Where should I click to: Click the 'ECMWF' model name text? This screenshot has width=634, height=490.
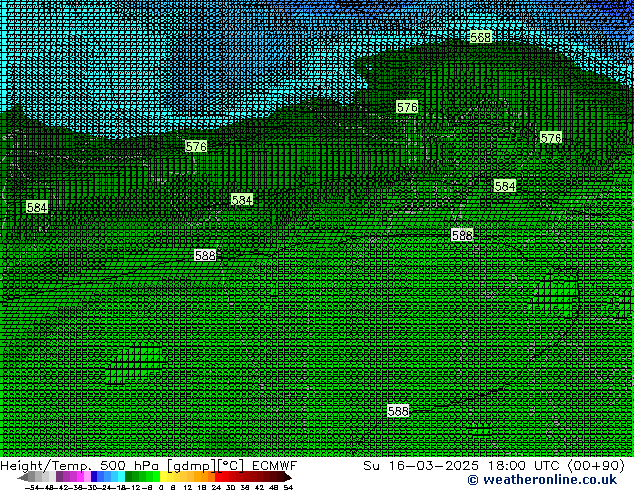pos(275,465)
